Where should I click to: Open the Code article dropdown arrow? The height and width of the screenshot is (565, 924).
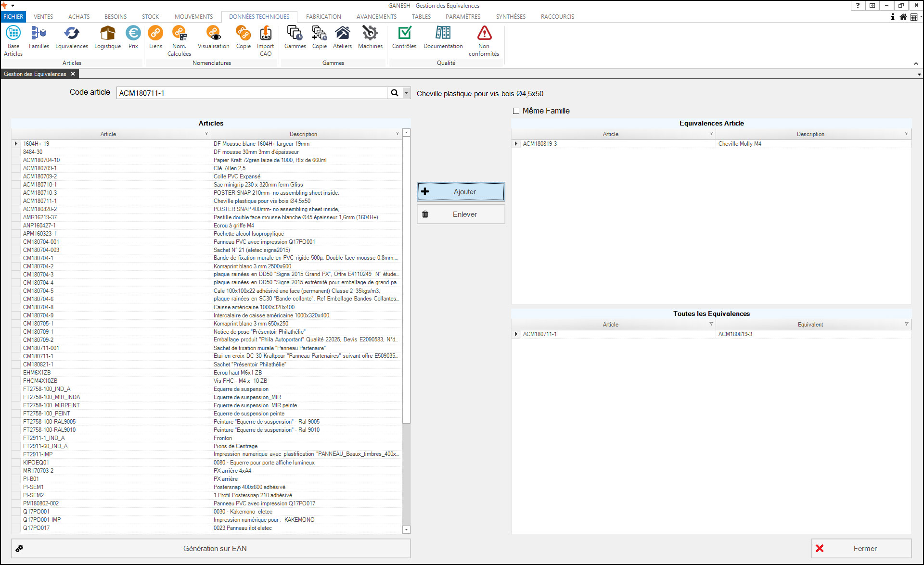point(407,93)
